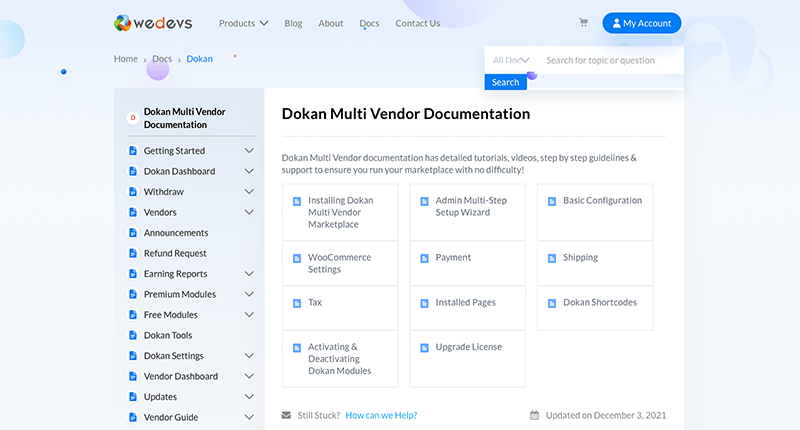Click icon beside WooCommerce Settings card

pos(297,259)
